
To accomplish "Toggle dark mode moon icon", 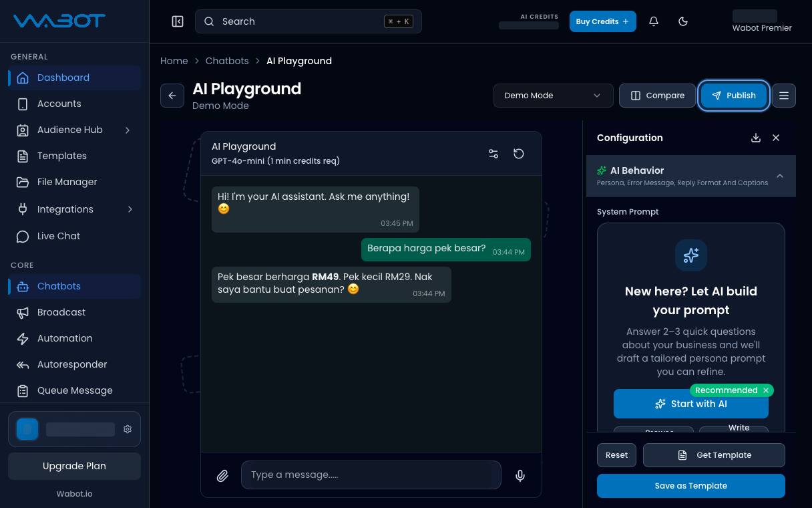I will coord(683,21).
